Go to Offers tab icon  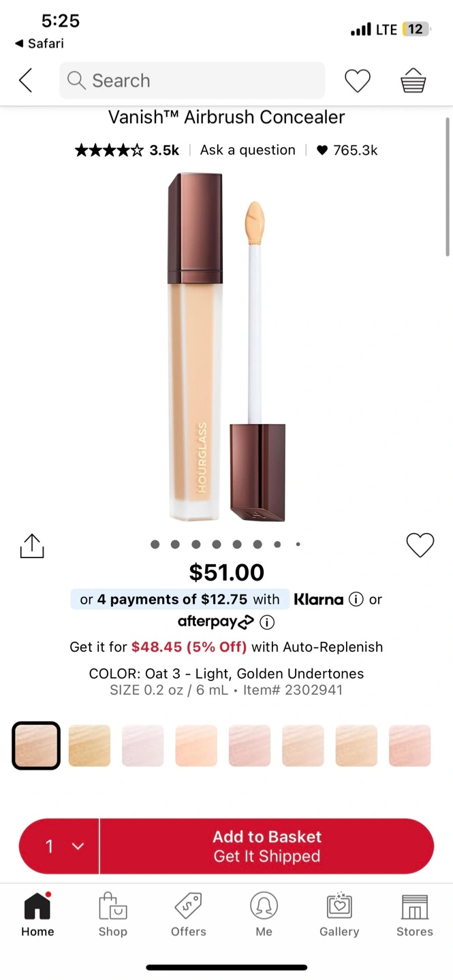(188, 914)
